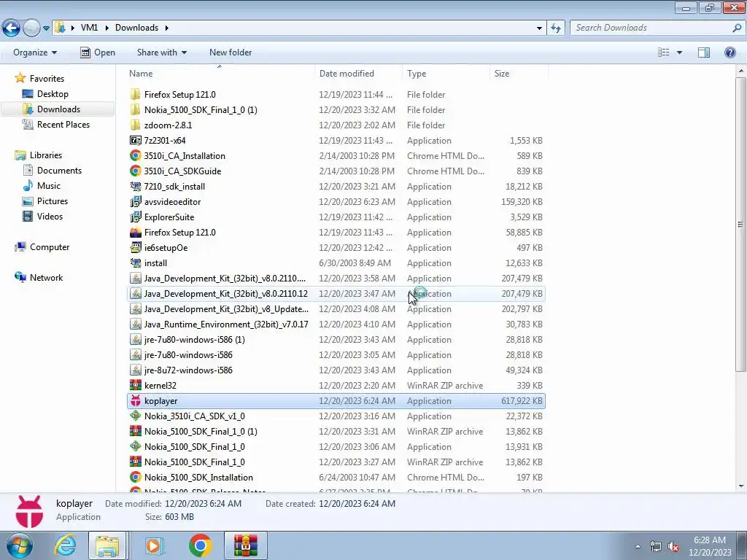This screenshot has width=747, height=560.
Task: Click the New folder button
Action: pyautogui.click(x=231, y=52)
